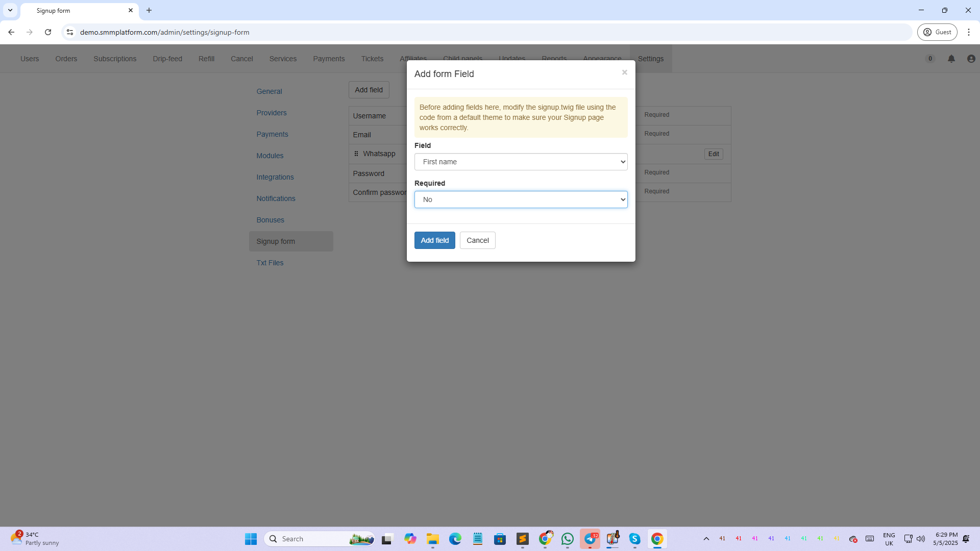Click the browser back arrow
980x551 pixels.
[11, 32]
